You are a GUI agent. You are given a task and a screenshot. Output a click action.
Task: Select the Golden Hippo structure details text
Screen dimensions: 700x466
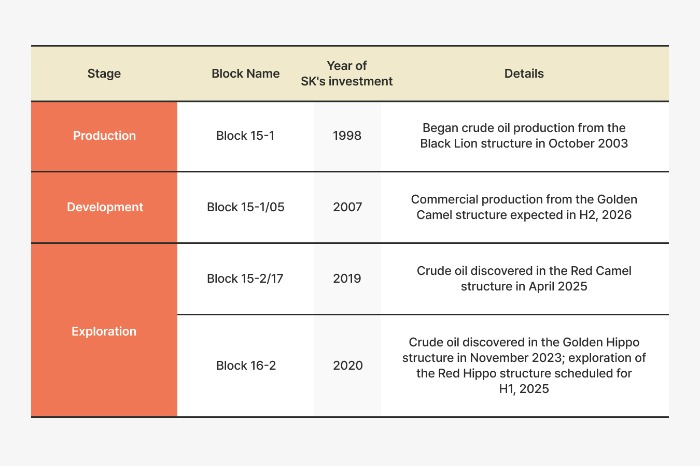524,366
